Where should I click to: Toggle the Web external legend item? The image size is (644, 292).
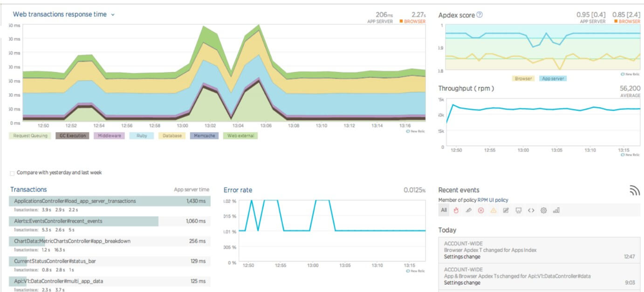240,136
